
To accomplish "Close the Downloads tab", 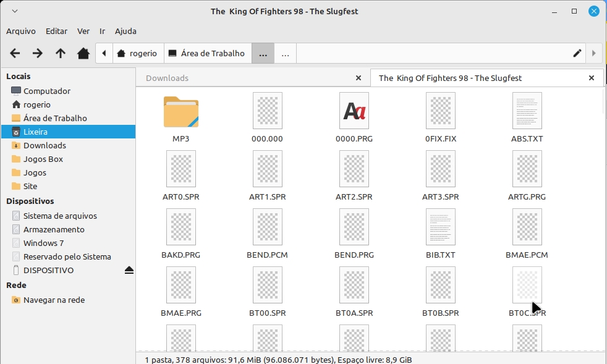I will click(359, 78).
